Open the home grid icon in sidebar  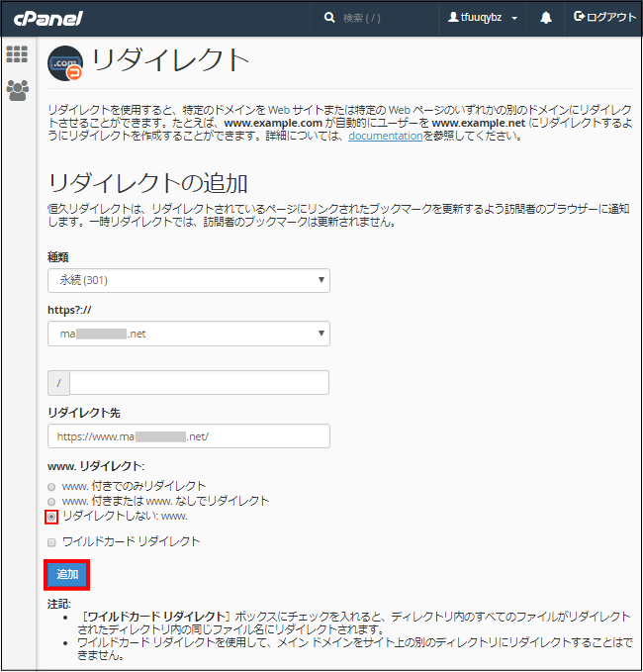coord(17,54)
